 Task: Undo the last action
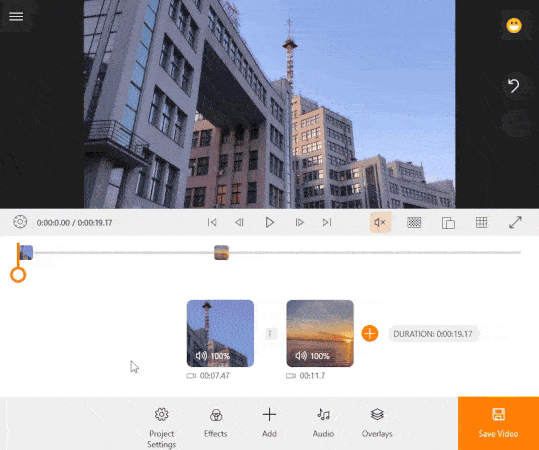pyautogui.click(x=514, y=86)
